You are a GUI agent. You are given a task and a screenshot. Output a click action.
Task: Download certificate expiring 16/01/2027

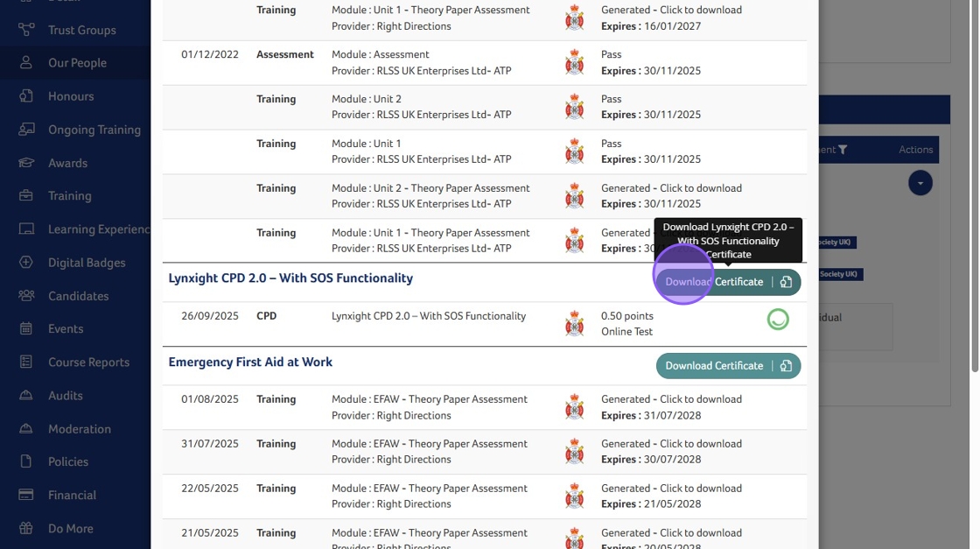(671, 10)
